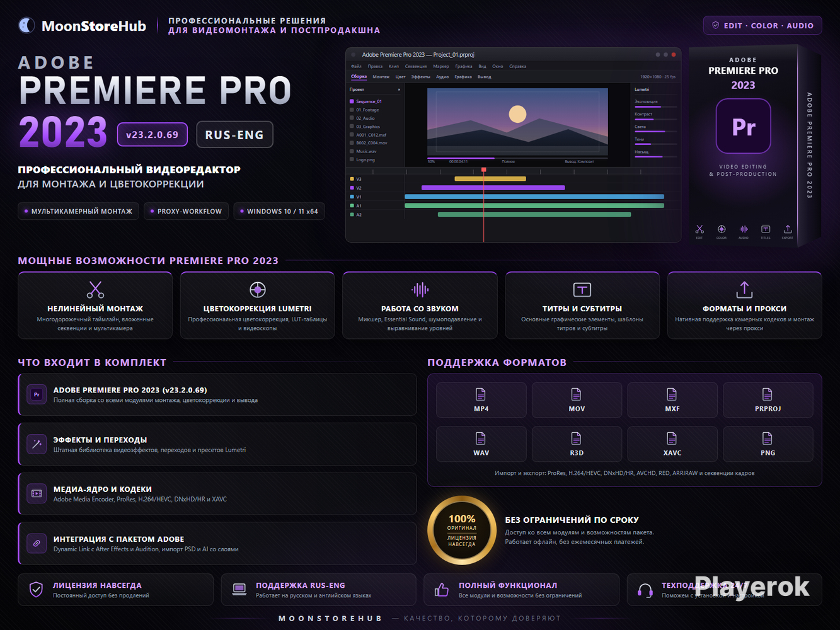Image resolution: width=840 pixels, height=630 pixels.
Task: Click the film icon beside Медиа-ядро и кодеки
Action: point(37,494)
